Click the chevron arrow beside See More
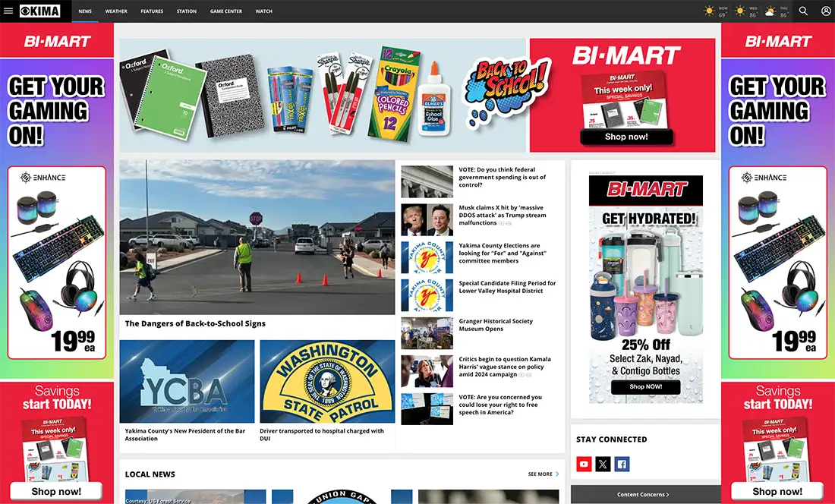The height and width of the screenshot is (504, 835). (x=558, y=474)
